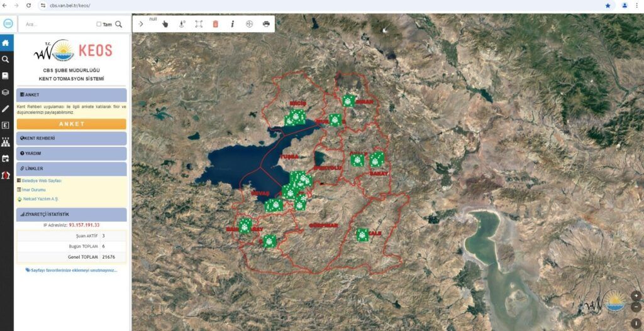
Task: Select the pan hand tool
Action: [165, 24]
